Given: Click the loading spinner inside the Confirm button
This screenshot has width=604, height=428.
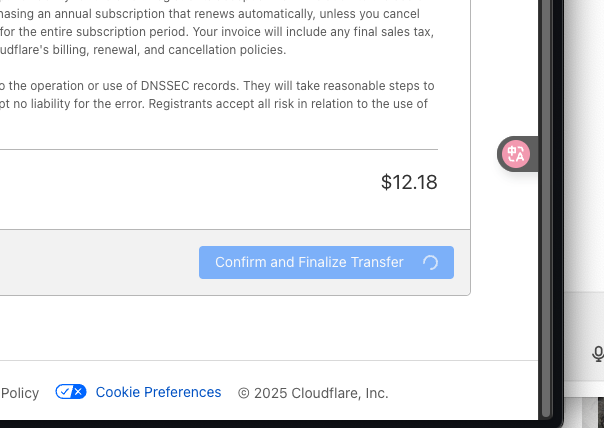Looking at the screenshot, I should [430, 263].
